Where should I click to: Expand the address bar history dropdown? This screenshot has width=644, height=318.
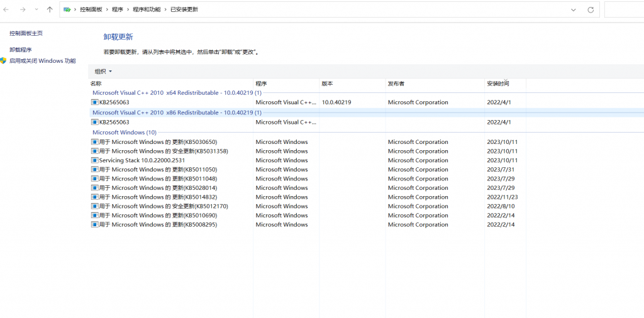click(573, 10)
